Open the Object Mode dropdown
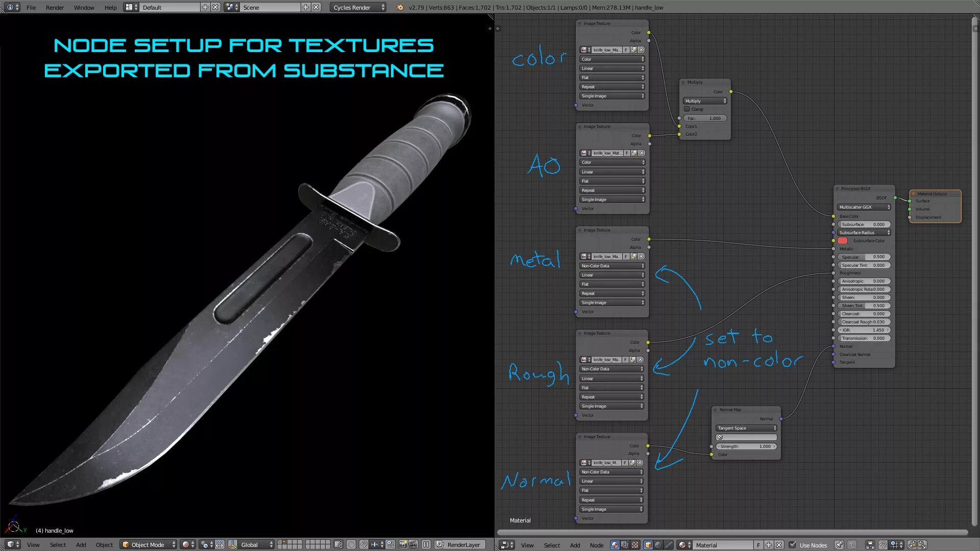The image size is (980, 551). (149, 545)
